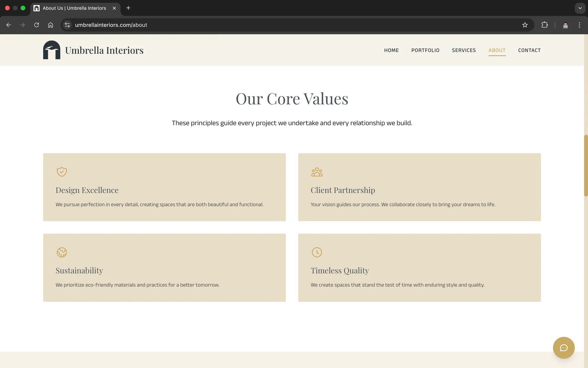Open the browser extensions puzzle icon

tap(544, 25)
